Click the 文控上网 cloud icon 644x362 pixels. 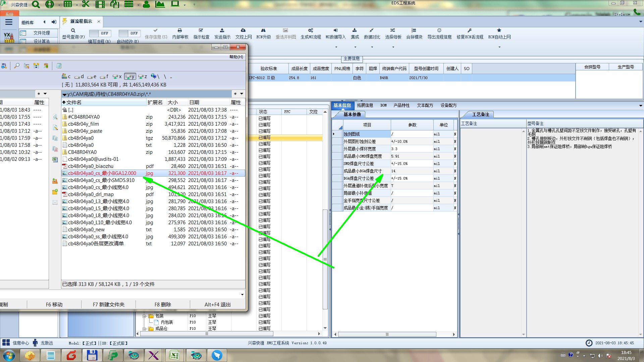coord(243,31)
